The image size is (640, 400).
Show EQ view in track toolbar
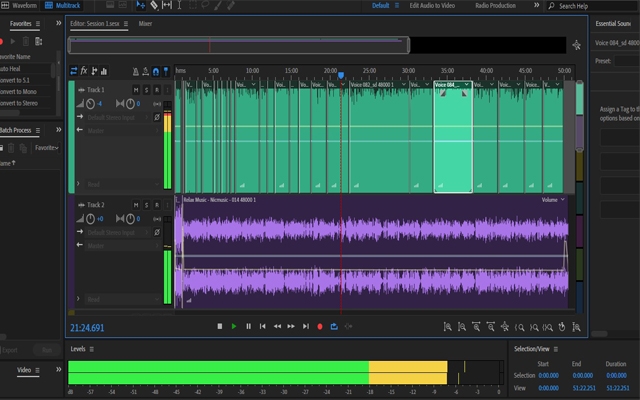104,71
